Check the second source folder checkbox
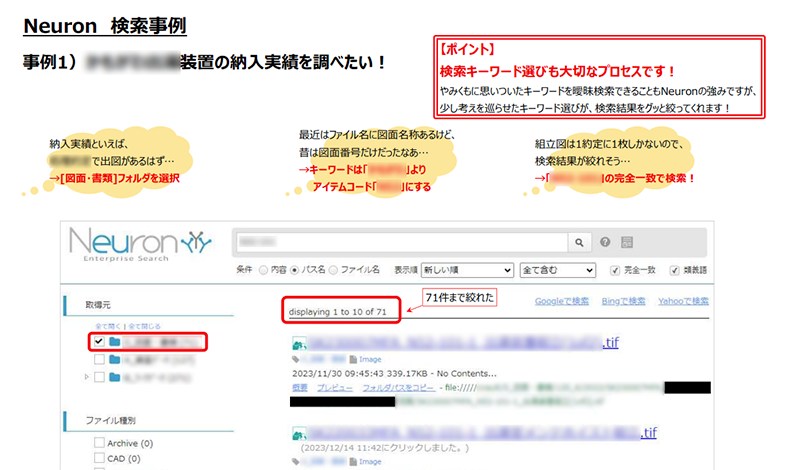The width and height of the screenshot is (800, 470). pos(99,360)
